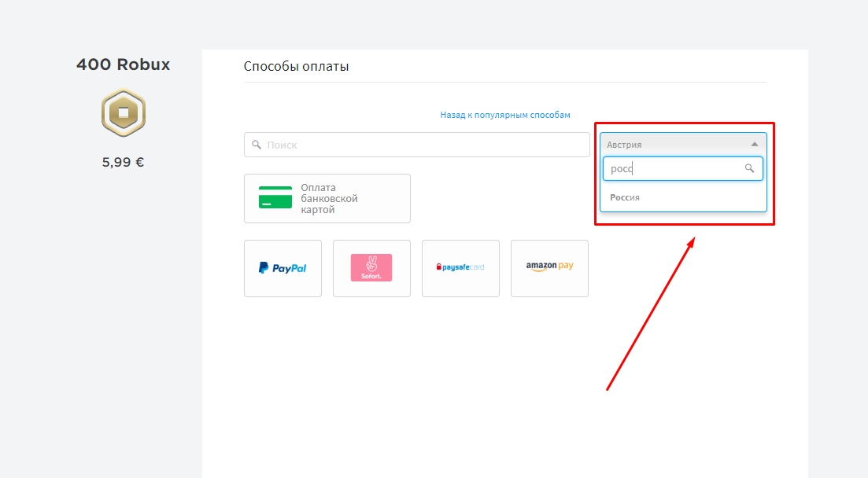The height and width of the screenshot is (478, 868).
Task: Click the green bank card icon
Action: (x=275, y=198)
